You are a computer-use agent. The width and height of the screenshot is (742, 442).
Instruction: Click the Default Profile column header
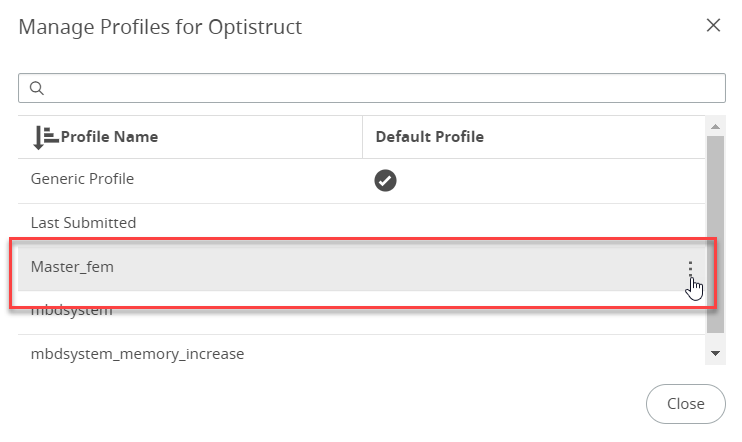click(x=429, y=137)
